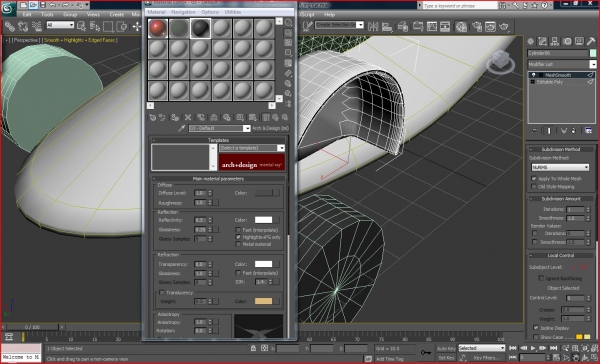Click the save icon in quick access toolbar

pos(43,5)
